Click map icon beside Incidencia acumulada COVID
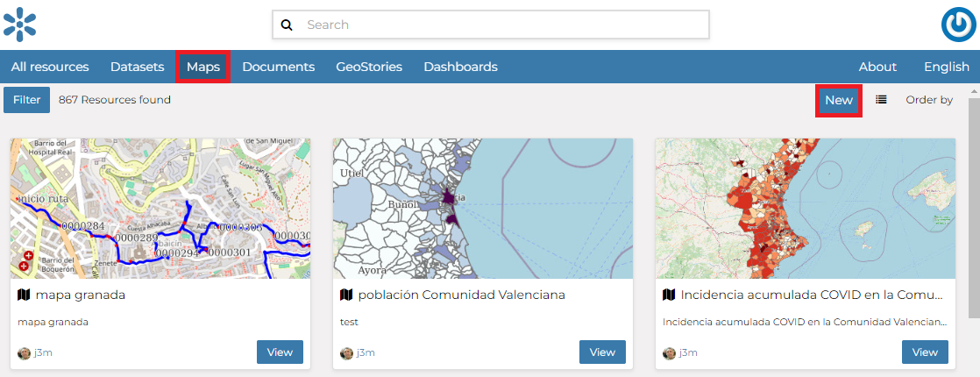Screen dimensions: 980x377 (669, 295)
